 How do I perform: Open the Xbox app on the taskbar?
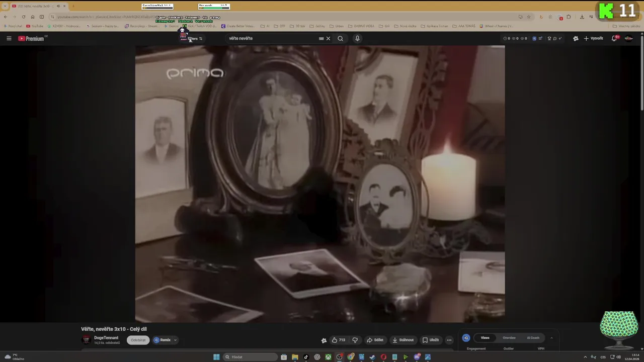328,357
